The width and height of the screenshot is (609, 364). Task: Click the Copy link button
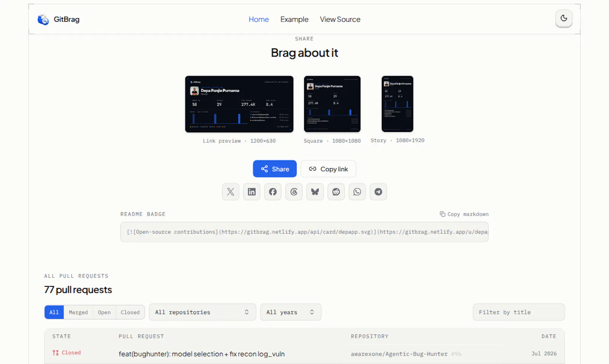click(x=328, y=169)
